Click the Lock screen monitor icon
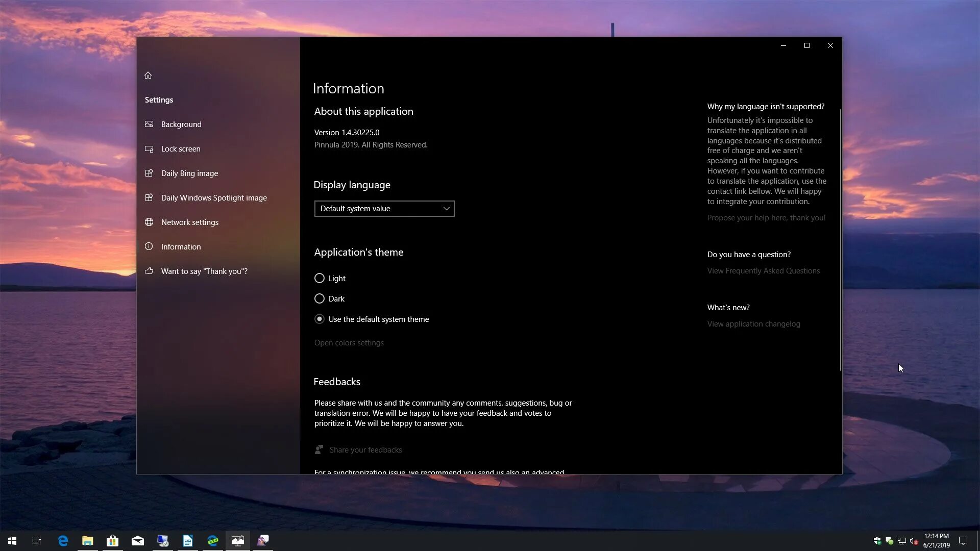This screenshot has width=980, height=551. (149, 149)
